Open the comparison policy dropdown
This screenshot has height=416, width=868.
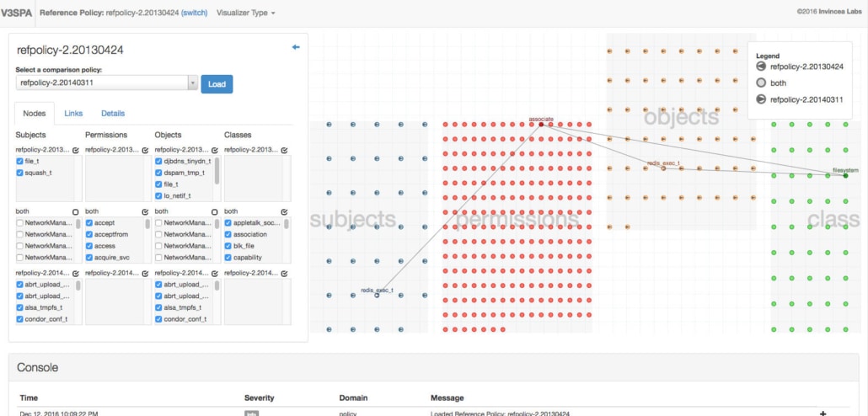192,83
